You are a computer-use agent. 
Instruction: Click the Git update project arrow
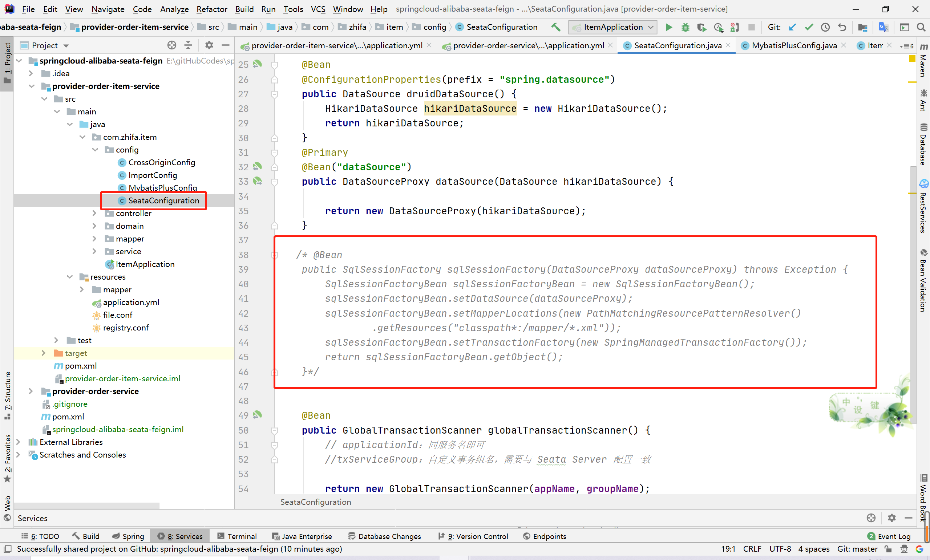click(x=792, y=27)
